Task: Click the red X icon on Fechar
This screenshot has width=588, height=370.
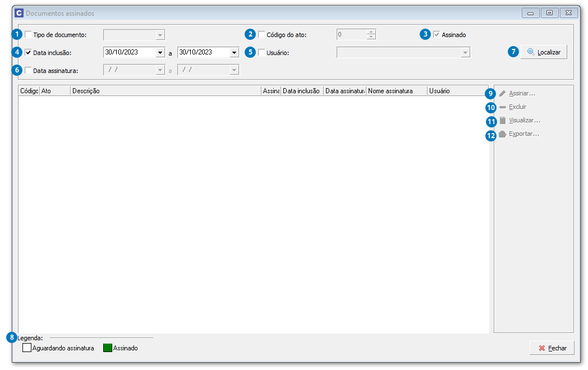Action: 541,348
